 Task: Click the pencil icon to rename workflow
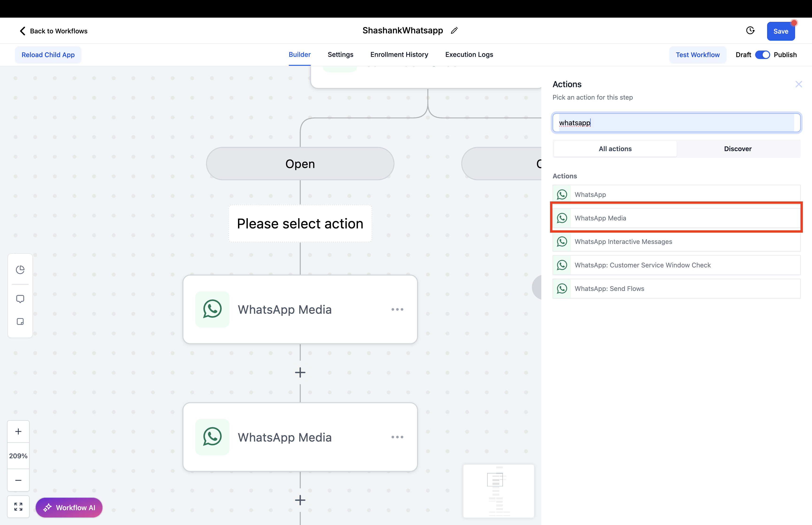pos(454,31)
